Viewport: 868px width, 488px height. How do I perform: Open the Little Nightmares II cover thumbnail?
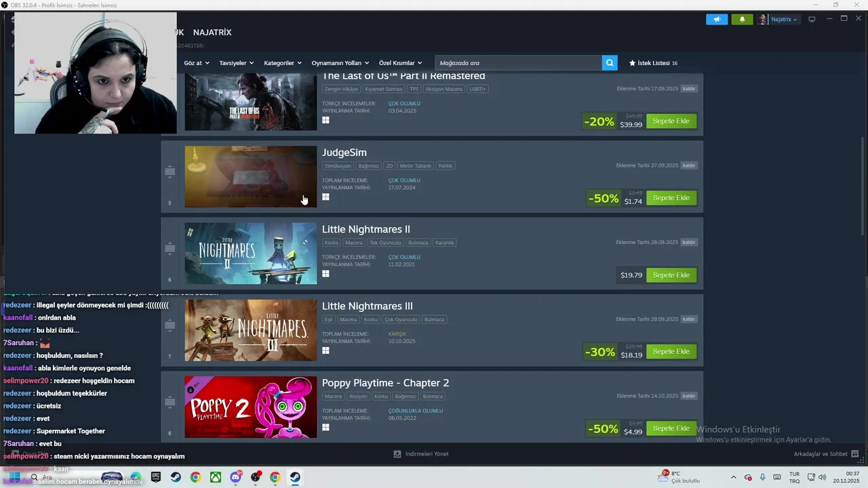pos(250,253)
